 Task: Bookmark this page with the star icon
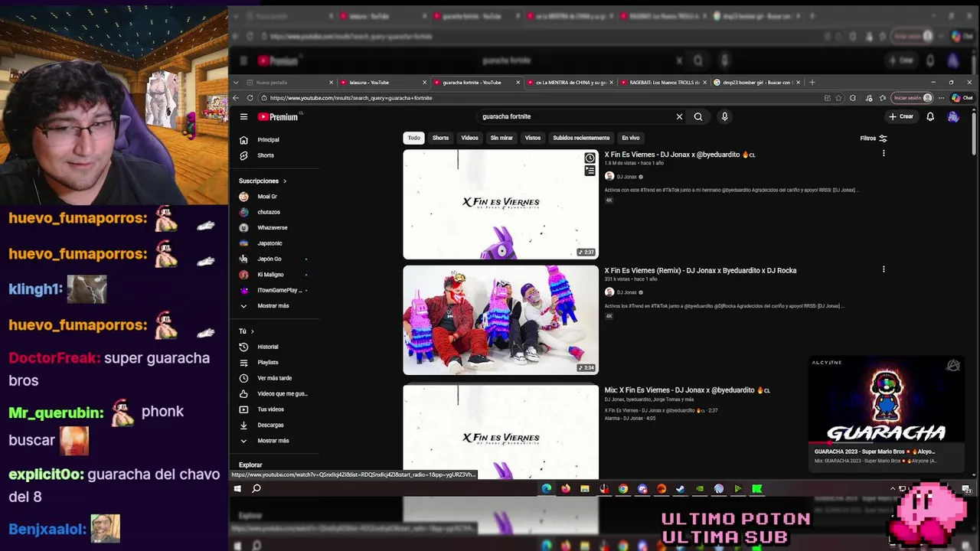point(839,98)
